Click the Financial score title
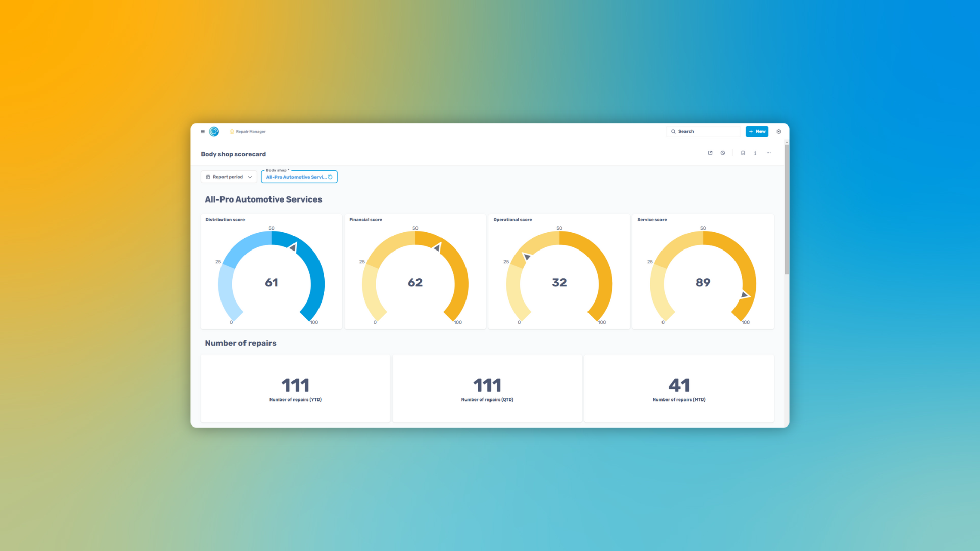Viewport: 980px width, 551px height. (x=365, y=220)
